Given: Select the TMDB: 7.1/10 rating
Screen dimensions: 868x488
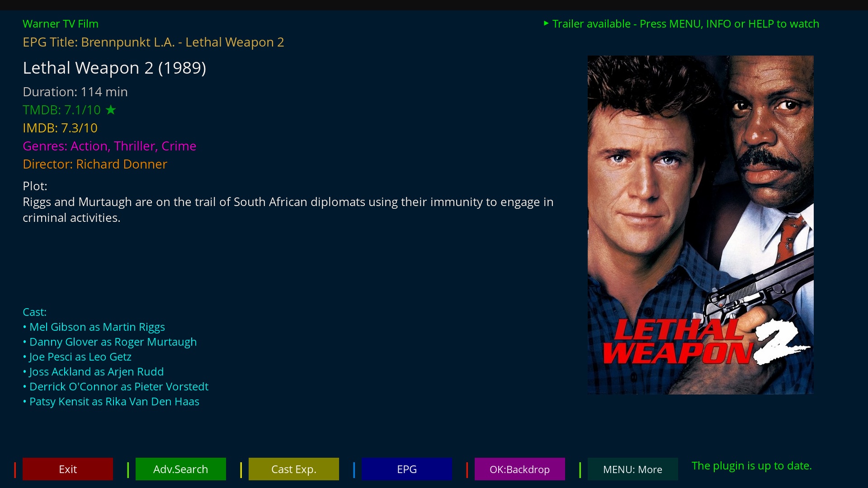Looking at the screenshot, I should click(x=62, y=110).
